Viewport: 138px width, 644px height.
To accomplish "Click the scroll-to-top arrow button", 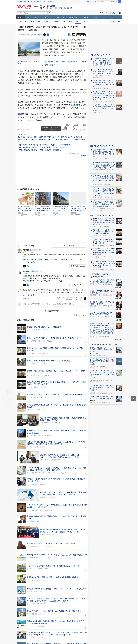I will click(133, 398).
